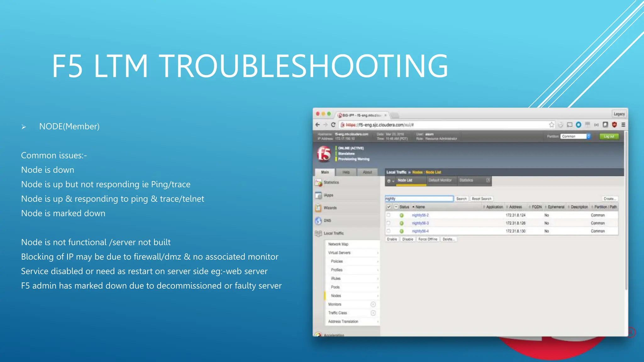Screen dimensions: 644x362
Task: Click the cast screen icon in browser toolbar
Action: click(x=569, y=125)
